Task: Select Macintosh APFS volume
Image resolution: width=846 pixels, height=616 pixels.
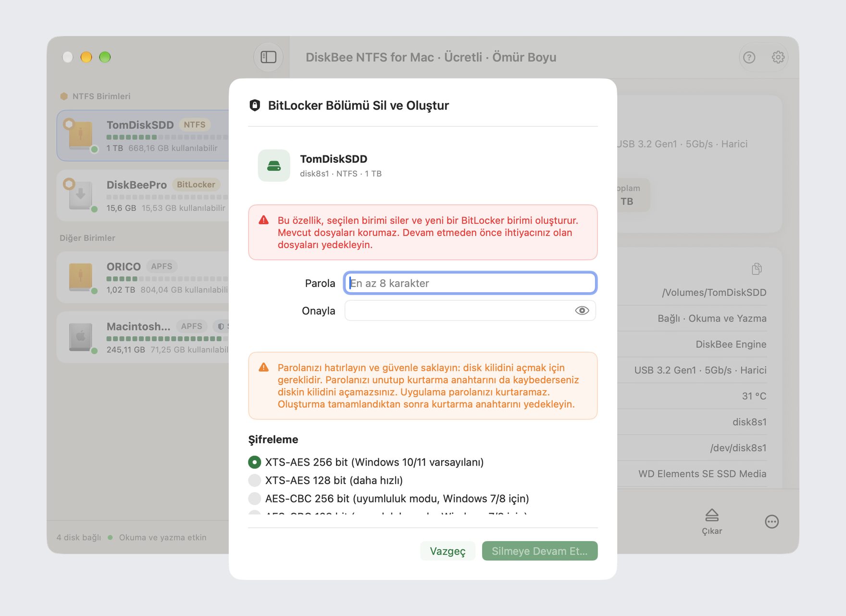Action: (x=143, y=337)
